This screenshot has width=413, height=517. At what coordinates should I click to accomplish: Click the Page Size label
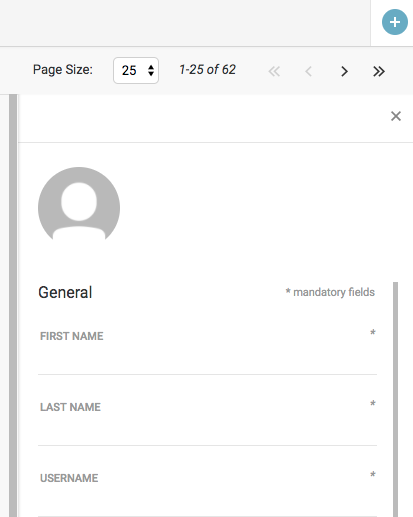[63, 70]
